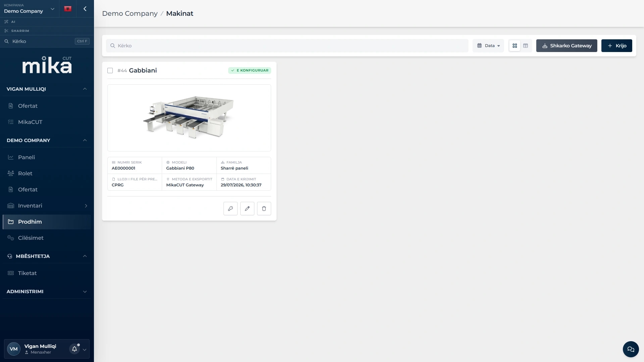Select creation date 29/07/2026, 10:30:37
Screen dimensions: 644x362
tap(241, 185)
